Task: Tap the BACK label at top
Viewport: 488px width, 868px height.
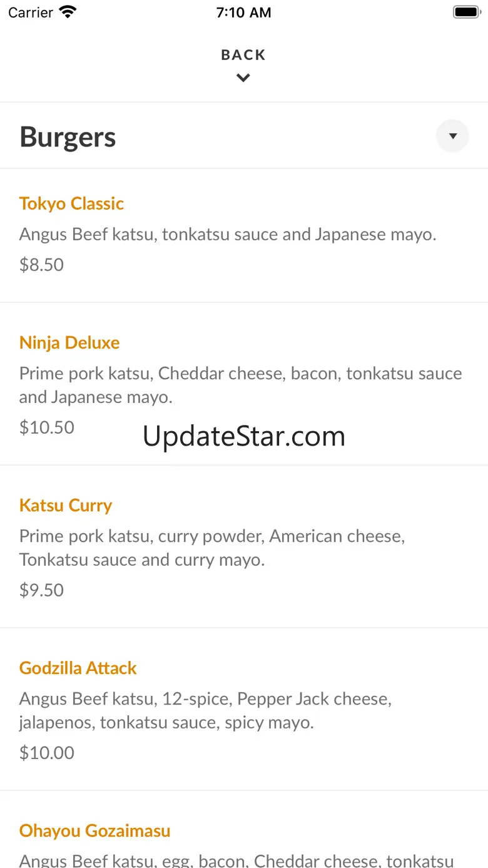Action: (x=243, y=55)
